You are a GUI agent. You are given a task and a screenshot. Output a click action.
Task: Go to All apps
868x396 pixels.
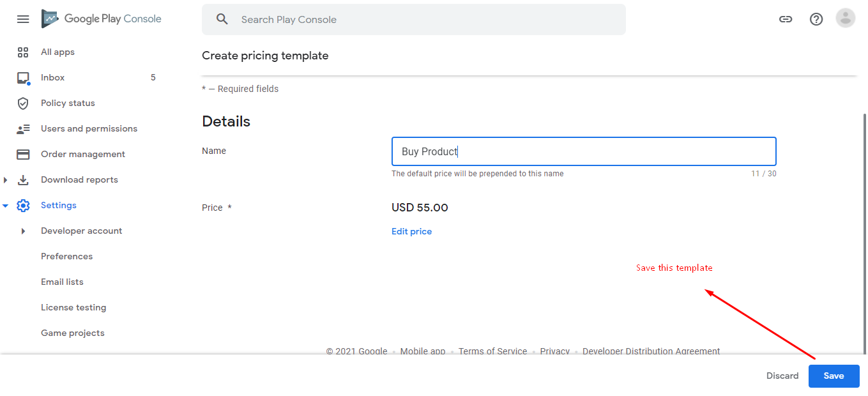[x=57, y=52]
